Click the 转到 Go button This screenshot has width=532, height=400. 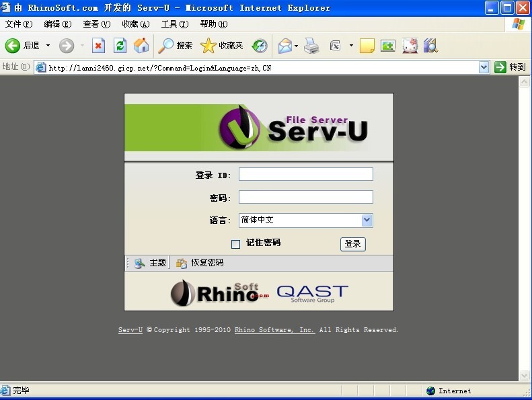[x=510, y=67]
